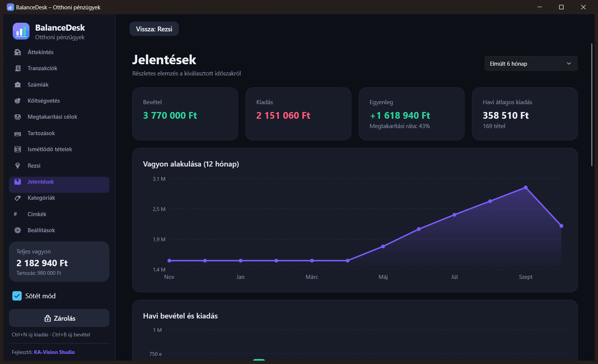
Task: Open the KA-Vision Studio link
Action: (54, 352)
